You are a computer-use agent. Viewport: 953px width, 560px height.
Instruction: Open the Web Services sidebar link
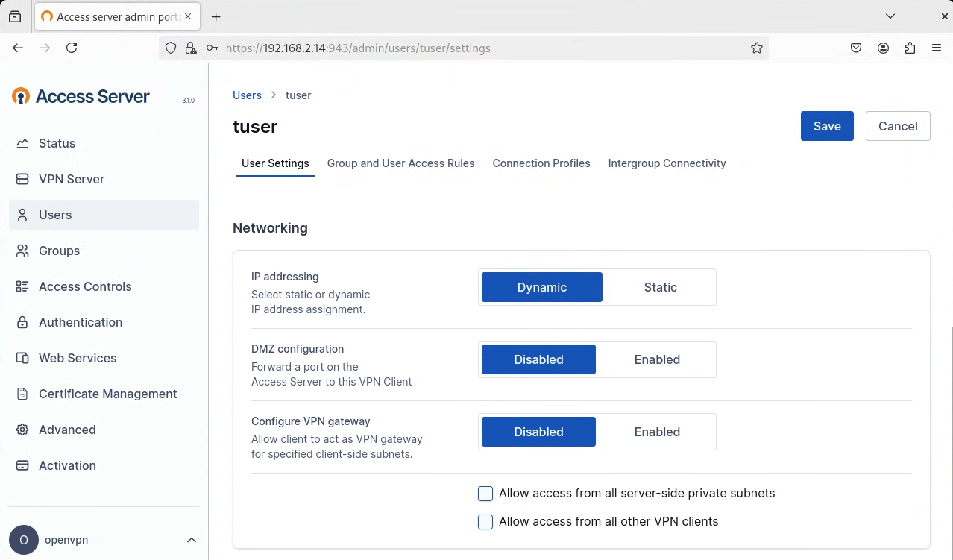click(104, 358)
